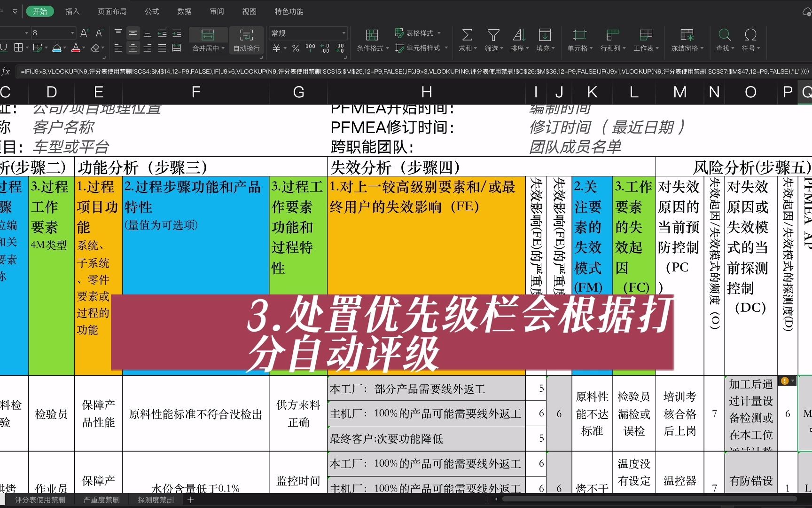812x508 pixels.
Task: Open the 单元格 cells menu
Action: click(580, 40)
